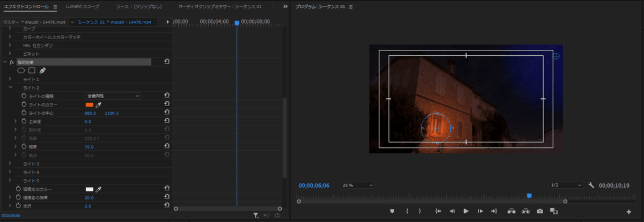Select the rectangle mask tool

click(x=32, y=70)
